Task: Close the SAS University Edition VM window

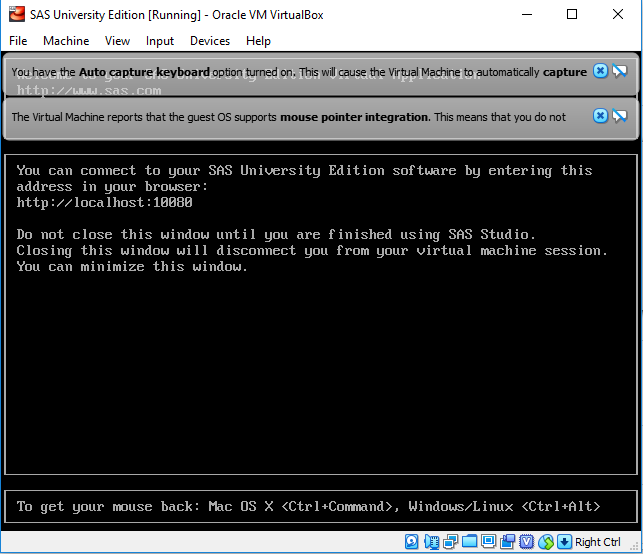Action: coord(618,14)
